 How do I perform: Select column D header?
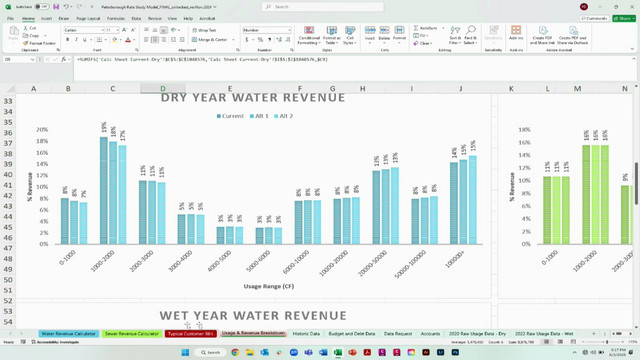(x=163, y=89)
